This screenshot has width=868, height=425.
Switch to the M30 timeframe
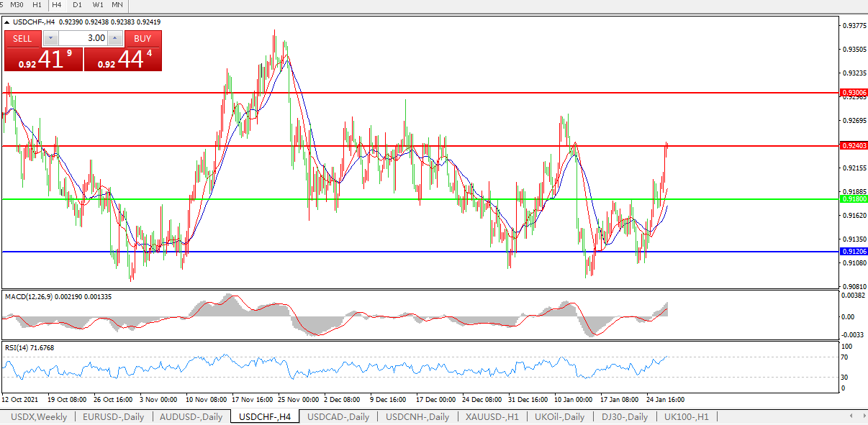[x=17, y=5]
